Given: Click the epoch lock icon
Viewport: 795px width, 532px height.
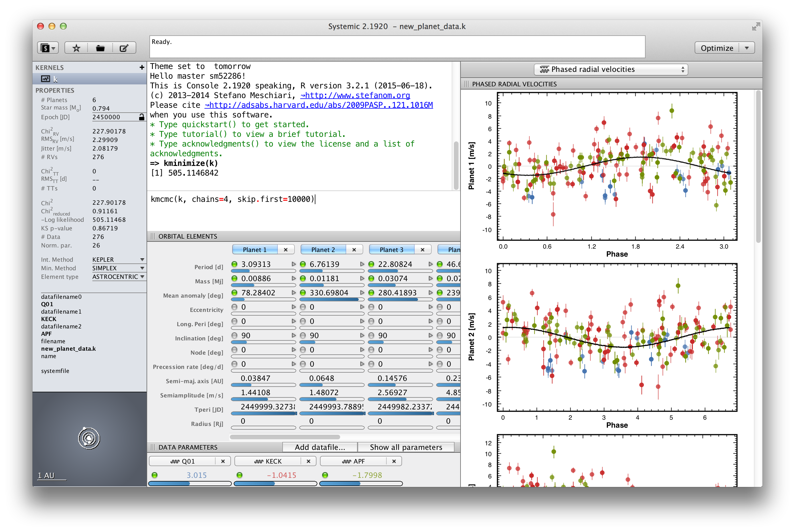Looking at the screenshot, I should [141, 117].
